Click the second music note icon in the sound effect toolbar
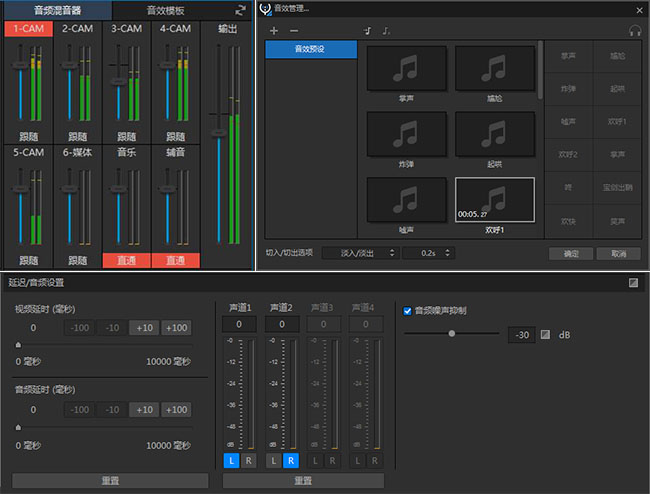 coord(386,31)
